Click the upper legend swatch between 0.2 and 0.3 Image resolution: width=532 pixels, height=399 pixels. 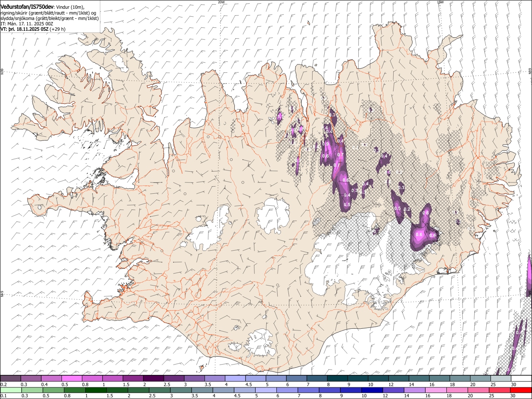[11, 379]
